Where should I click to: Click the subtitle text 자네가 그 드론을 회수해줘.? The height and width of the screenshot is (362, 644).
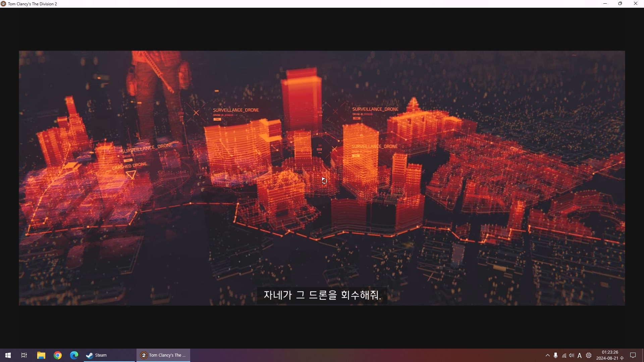click(x=322, y=295)
